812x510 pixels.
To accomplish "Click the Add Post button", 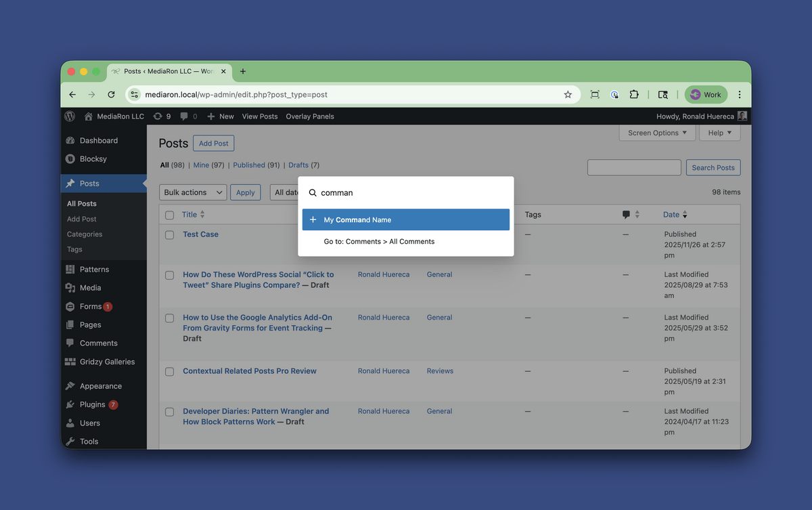I will point(213,144).
